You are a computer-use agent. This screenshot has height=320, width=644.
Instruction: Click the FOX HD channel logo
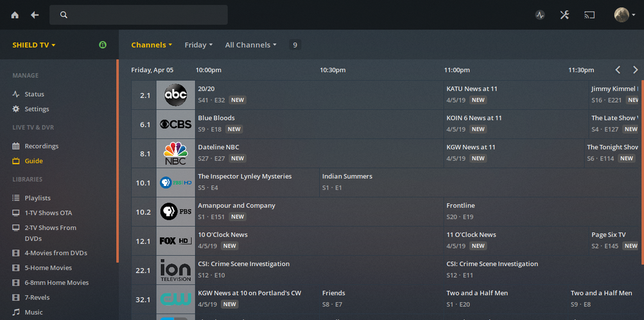[176, 241]
